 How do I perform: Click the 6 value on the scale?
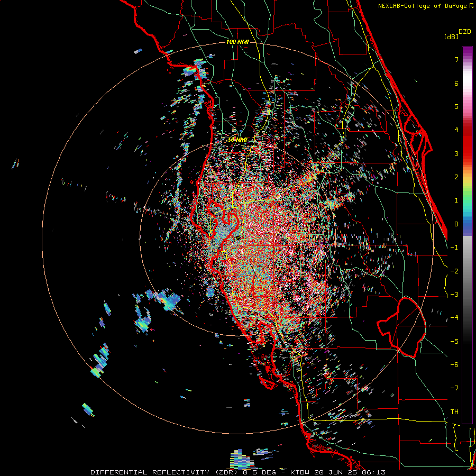pos(456,83)
